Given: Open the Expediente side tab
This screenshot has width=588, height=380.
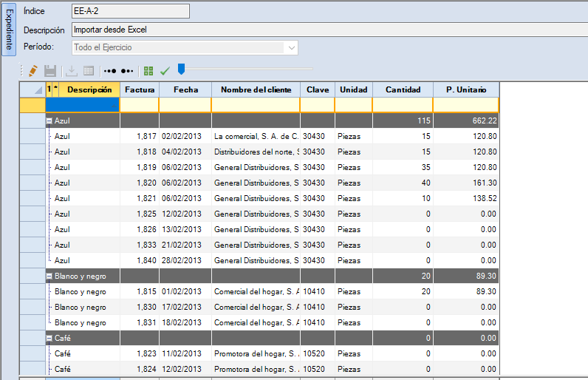Looking at the screenshot, I should tap(9, 30).
